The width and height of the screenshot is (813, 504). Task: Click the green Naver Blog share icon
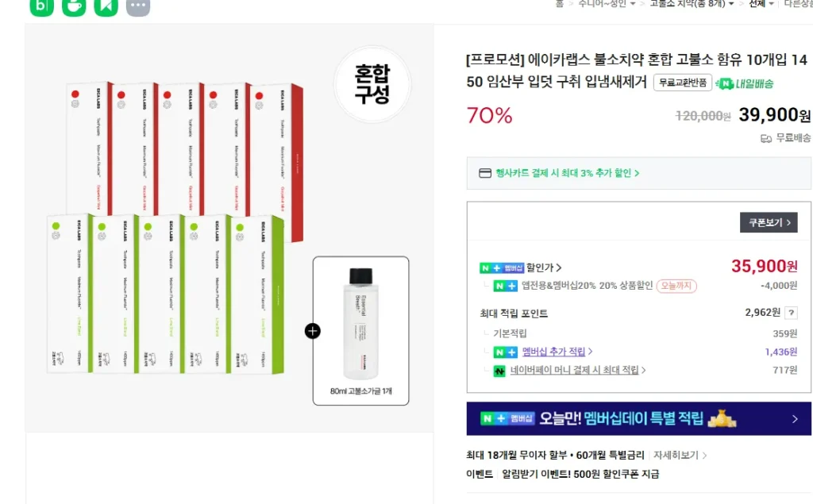42,6
